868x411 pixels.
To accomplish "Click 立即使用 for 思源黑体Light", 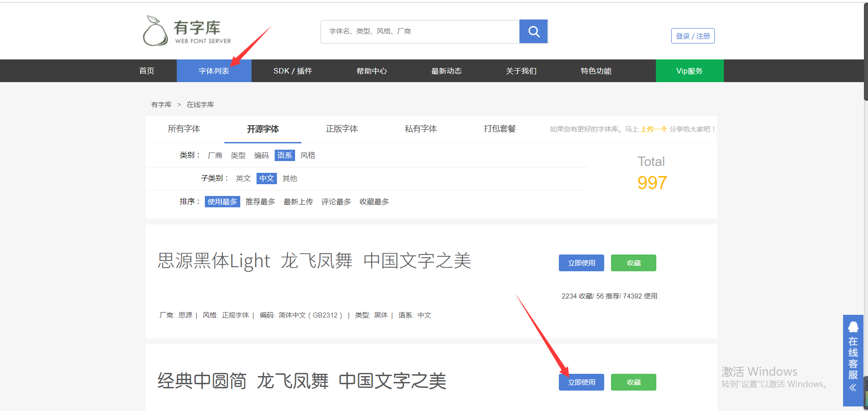I will coord(582,263).
